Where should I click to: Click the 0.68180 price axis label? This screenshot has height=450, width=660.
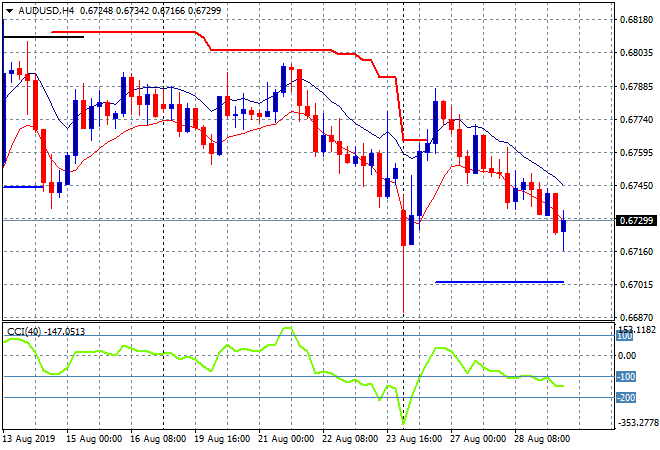(636, 20)
